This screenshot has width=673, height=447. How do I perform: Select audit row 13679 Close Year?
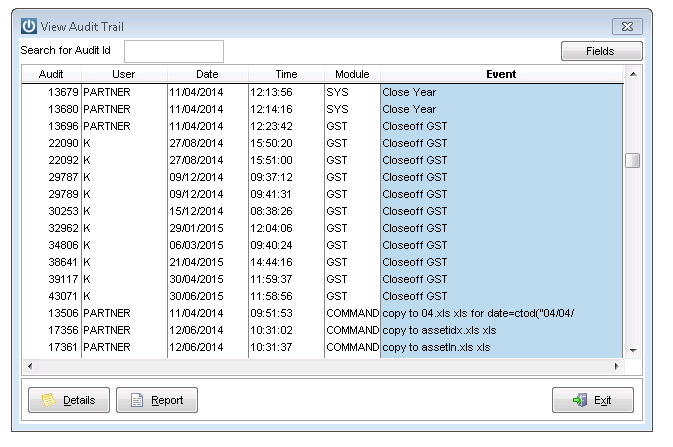[x=322, y=92]
